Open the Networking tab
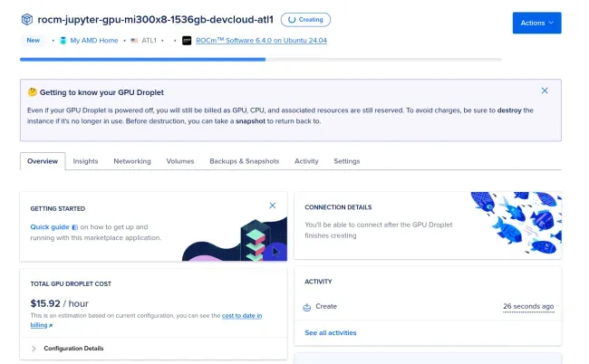Viewport: 589px width, 364px height. pyautogui.click(x=132, y=161)
